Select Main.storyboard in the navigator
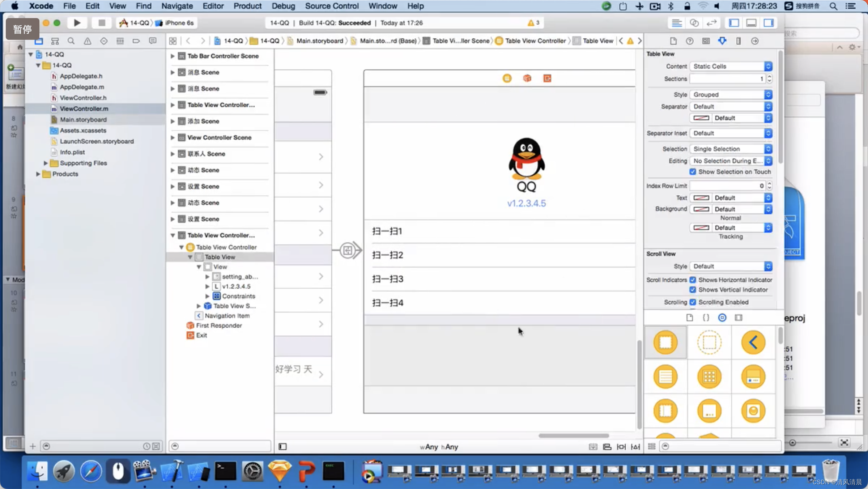 click(83, 119)
